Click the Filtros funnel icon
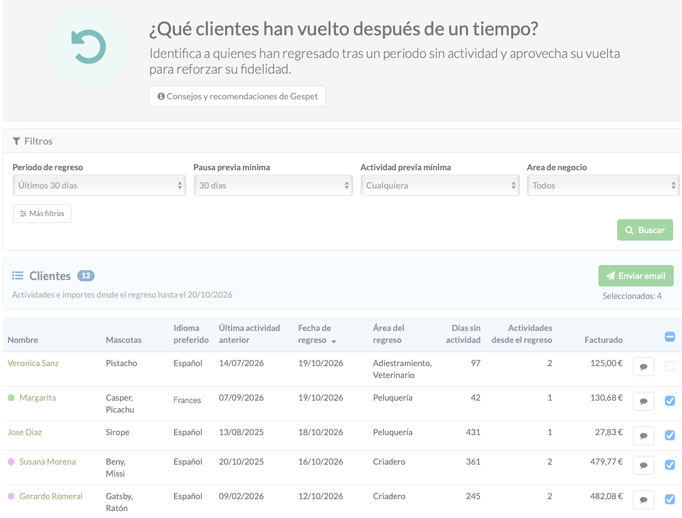The height and width of the screenshot is (518, 682). coord(17,141)
